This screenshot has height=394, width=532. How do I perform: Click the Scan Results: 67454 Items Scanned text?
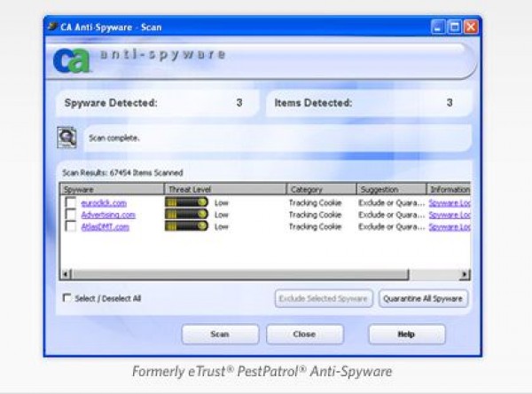(x=122, y=172)
